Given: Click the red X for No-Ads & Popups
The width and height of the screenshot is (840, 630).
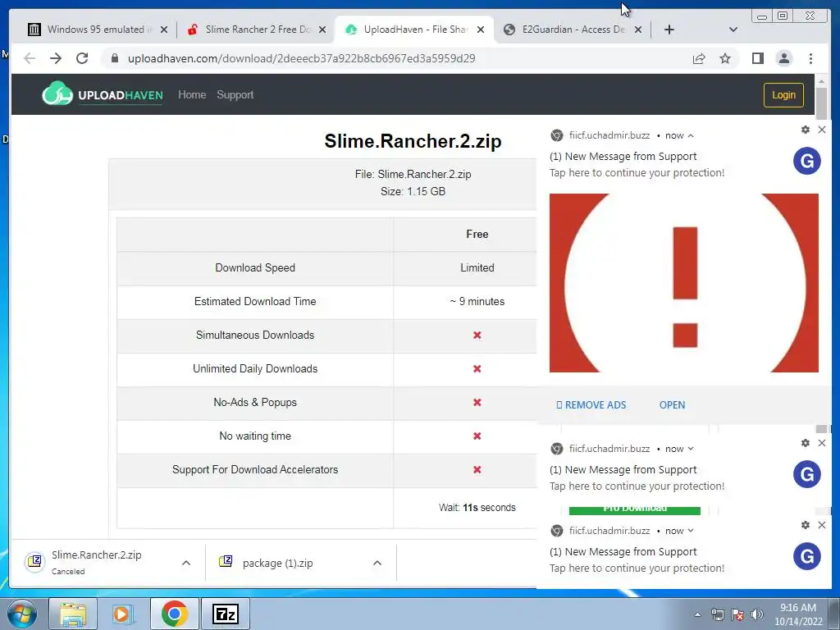Looking at the screenshot, I should pyautogui.click(x=477, y=402).
